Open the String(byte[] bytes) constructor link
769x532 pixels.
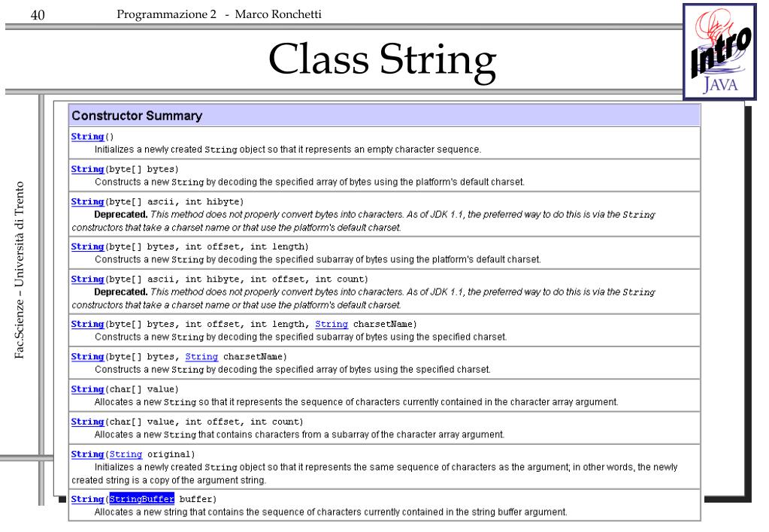click(x=87, y=169)
